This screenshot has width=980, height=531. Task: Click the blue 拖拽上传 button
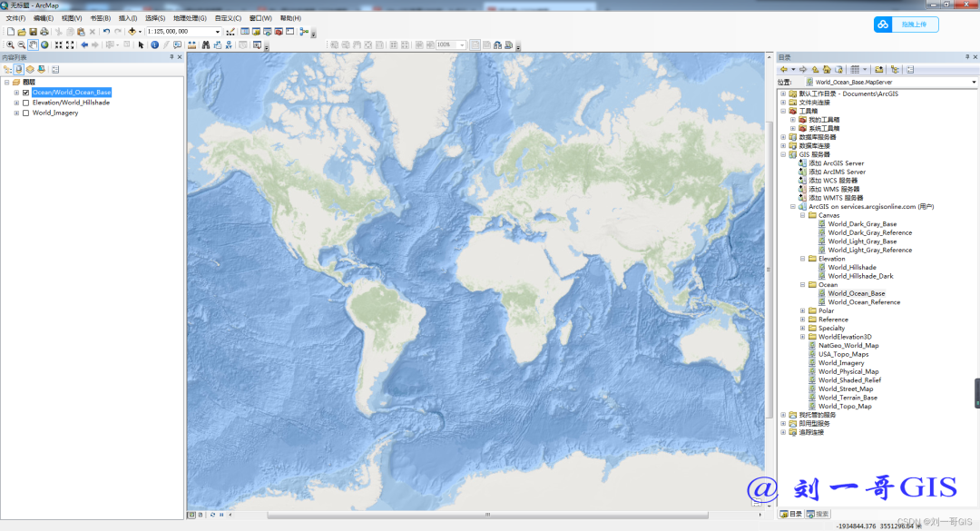[x=906, y=25]
